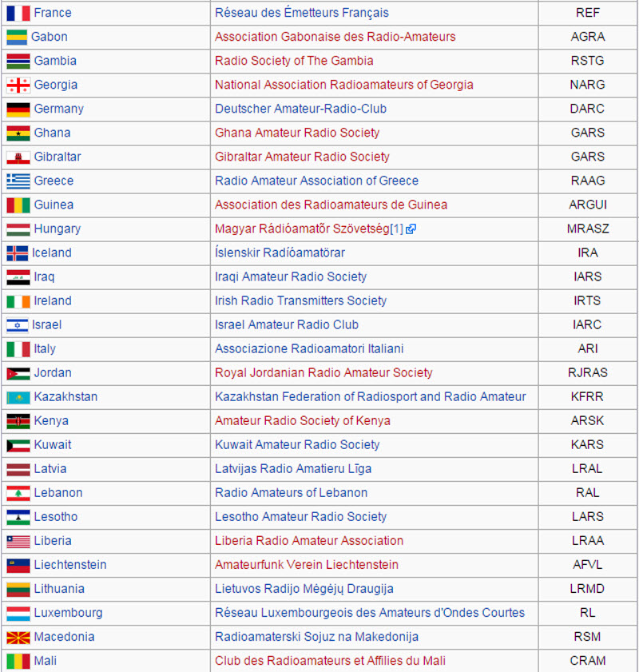Viewport: 639px width, 672px height.
Task: Click the Greece flag icon
Action: 18,181
